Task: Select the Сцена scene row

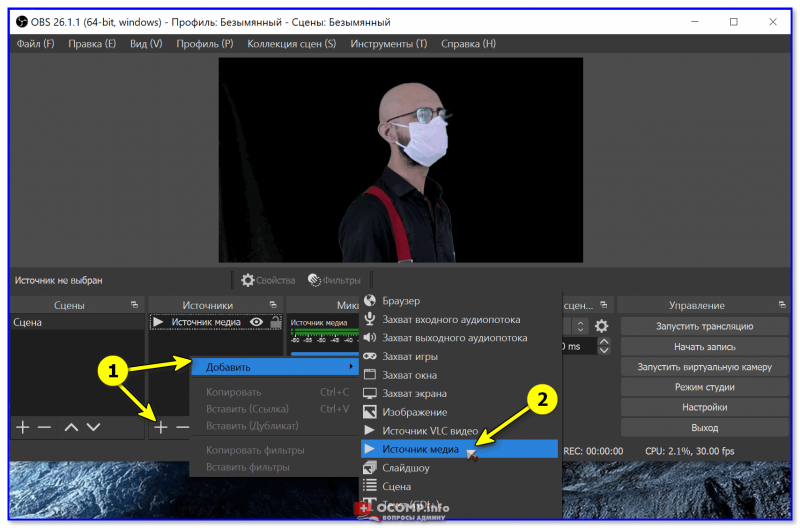Action: 78,322
